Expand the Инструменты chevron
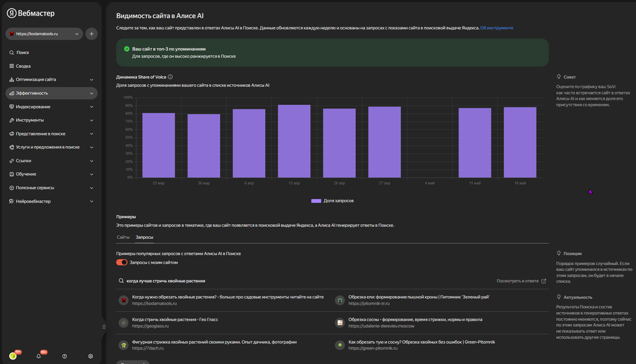This screenshot has width=636, height=364. (91, 120)
